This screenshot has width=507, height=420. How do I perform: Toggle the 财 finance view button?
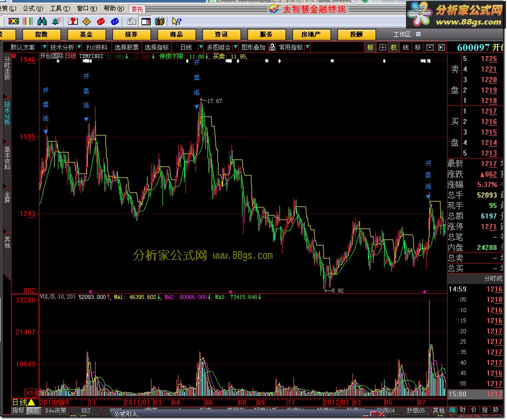click(x=462, y=410)
